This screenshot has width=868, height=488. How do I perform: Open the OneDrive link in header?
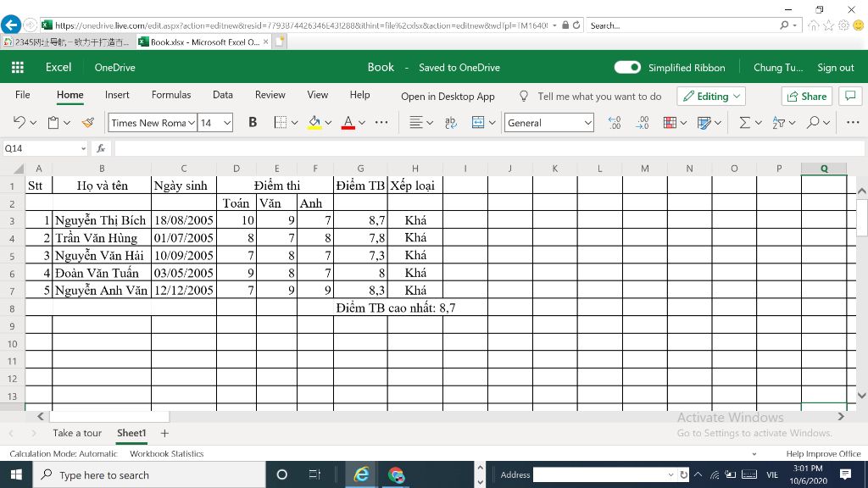point(114,68)
